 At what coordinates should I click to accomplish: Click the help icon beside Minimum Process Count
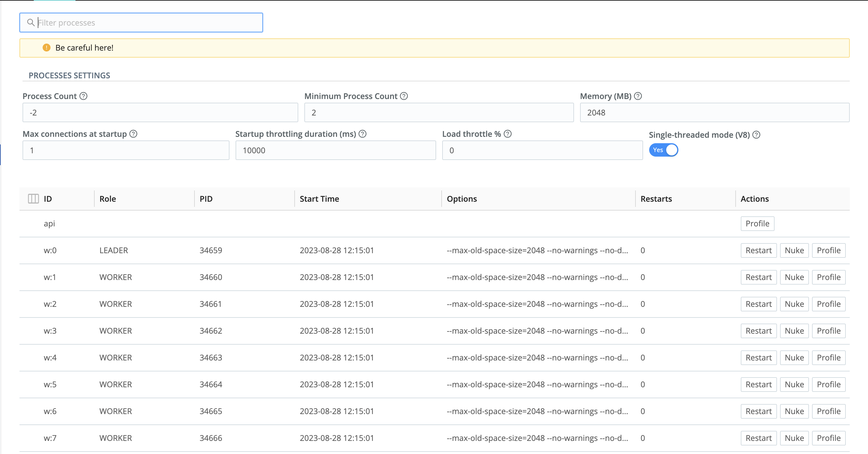(404, 96)
